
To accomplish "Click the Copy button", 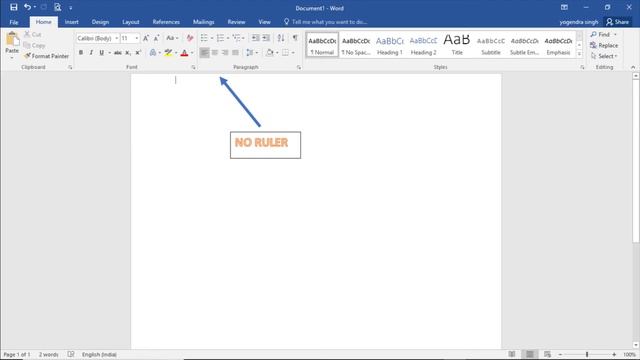I will [x=34, y=45].
